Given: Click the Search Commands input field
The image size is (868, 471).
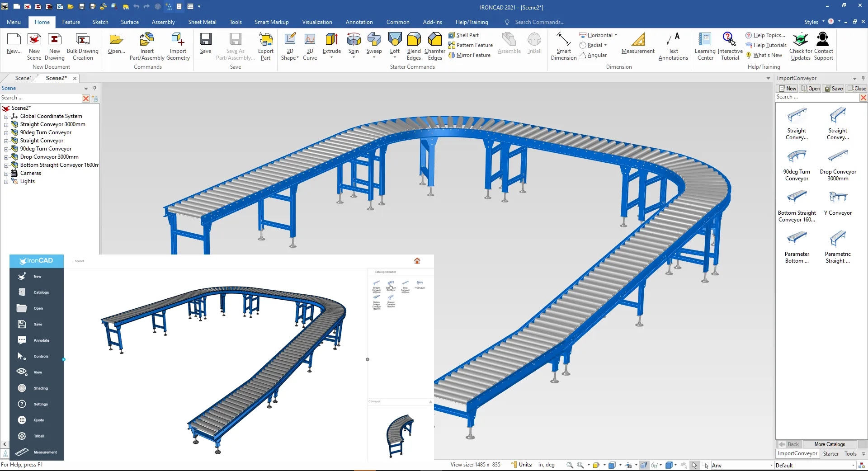Looking at the screenshot, I should pos(539,22).
